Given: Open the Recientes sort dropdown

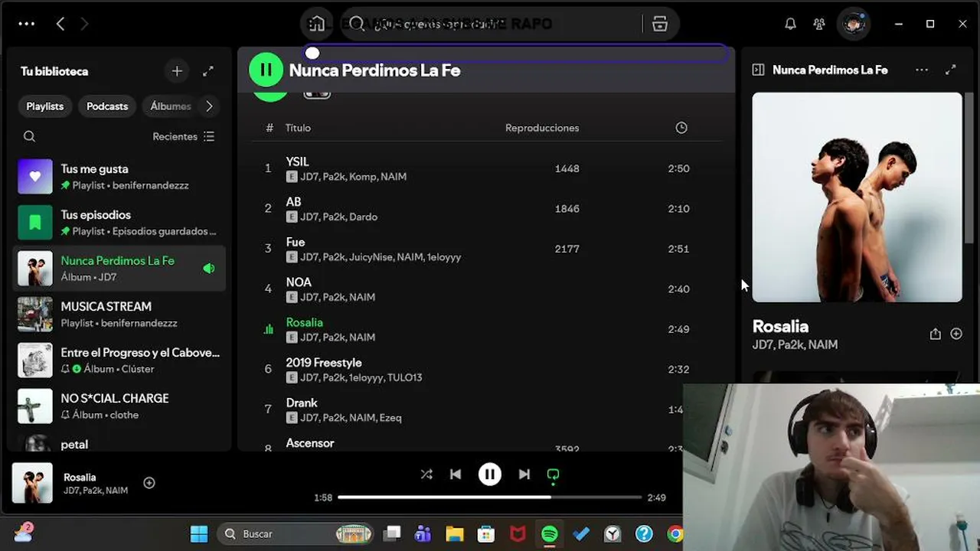Looking at the screenshot, I should 184,136.
